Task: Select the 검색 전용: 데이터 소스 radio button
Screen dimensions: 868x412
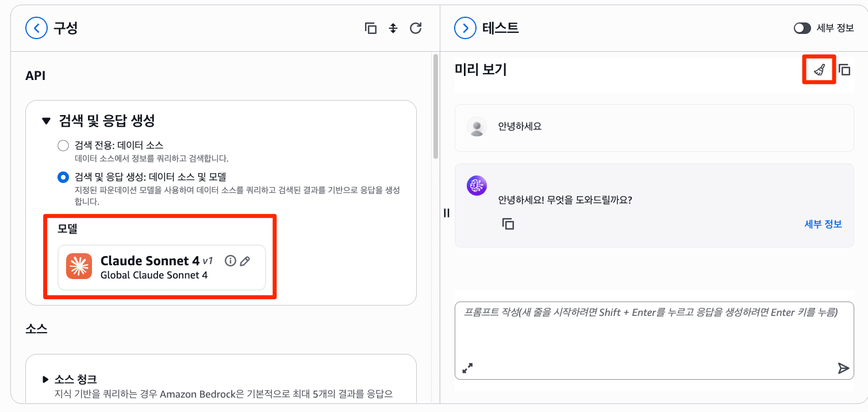Action: click(63, 146)
